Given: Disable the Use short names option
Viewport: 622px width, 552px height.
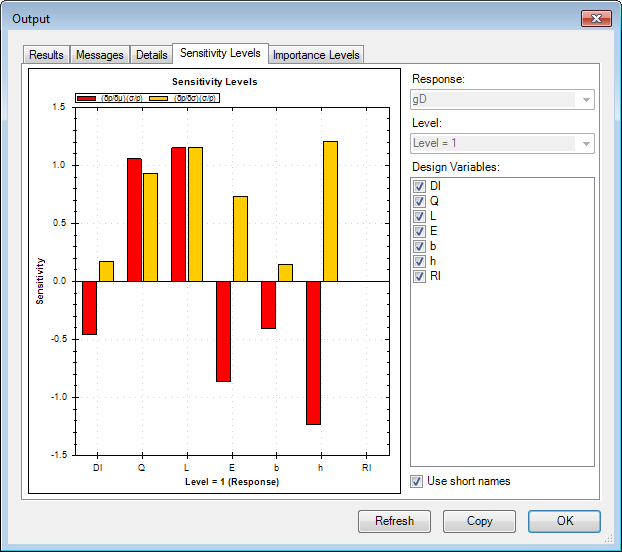Looking at the screenshot, I should point(417,482).
